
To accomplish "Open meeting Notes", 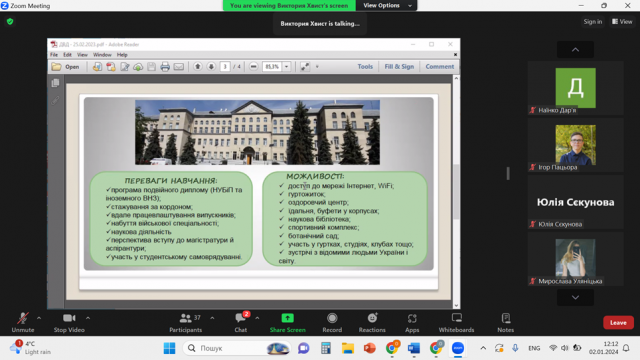I will [x=505, y=322].
